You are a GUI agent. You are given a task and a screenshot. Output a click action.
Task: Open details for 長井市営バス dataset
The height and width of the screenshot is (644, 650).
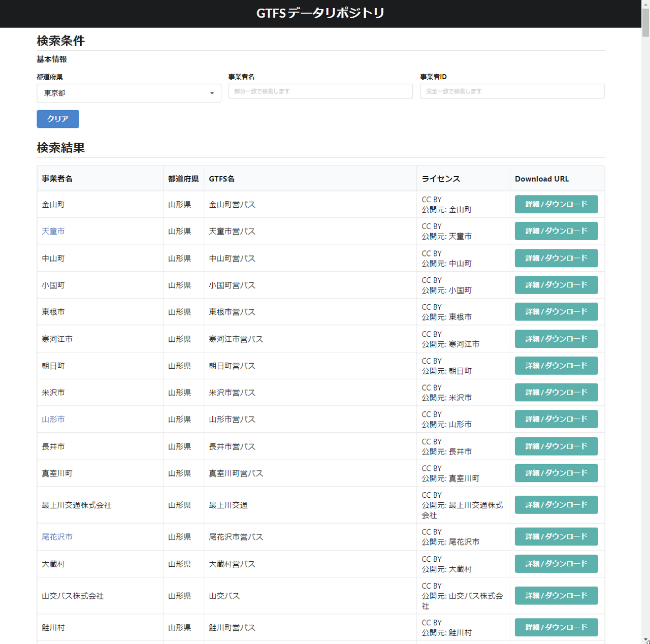point(556,446)
